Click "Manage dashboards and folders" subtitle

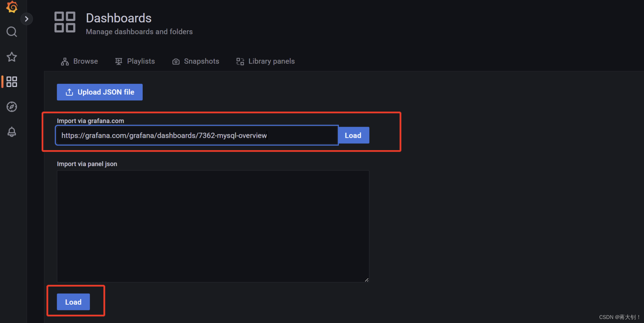click(139, 32)
